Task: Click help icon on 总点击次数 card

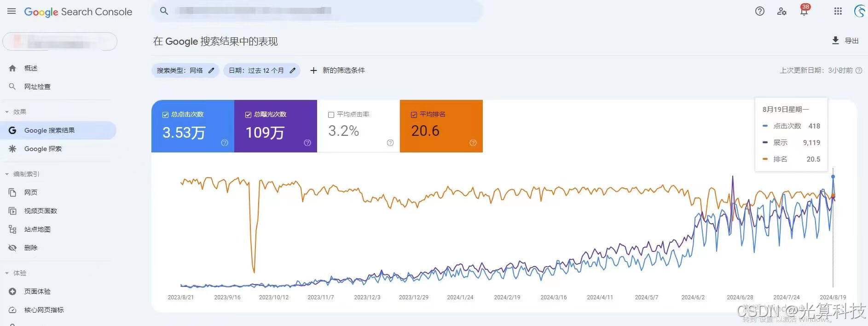Action: click(225, 143)
